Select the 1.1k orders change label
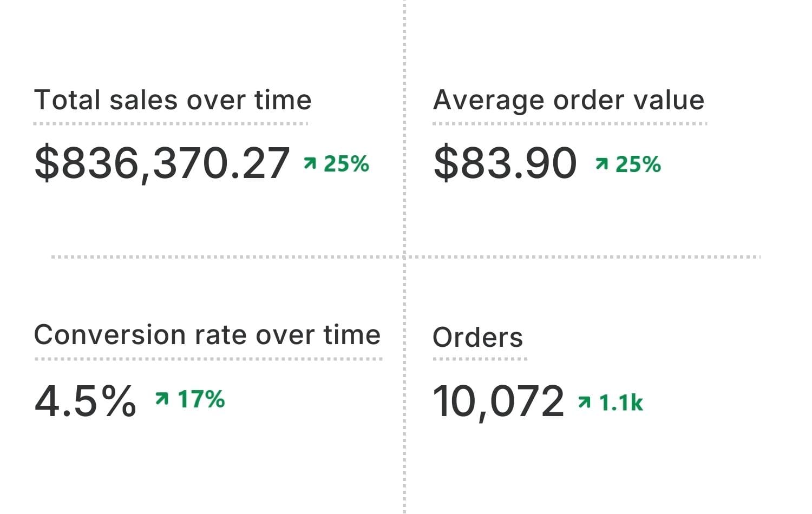Viewport: 812px width, 514px height. tap(621, 403)
